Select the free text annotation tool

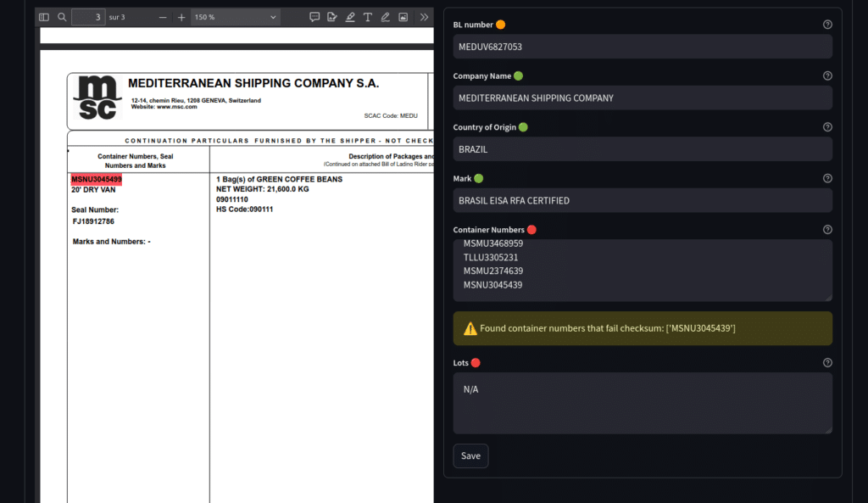pos(368,16)
